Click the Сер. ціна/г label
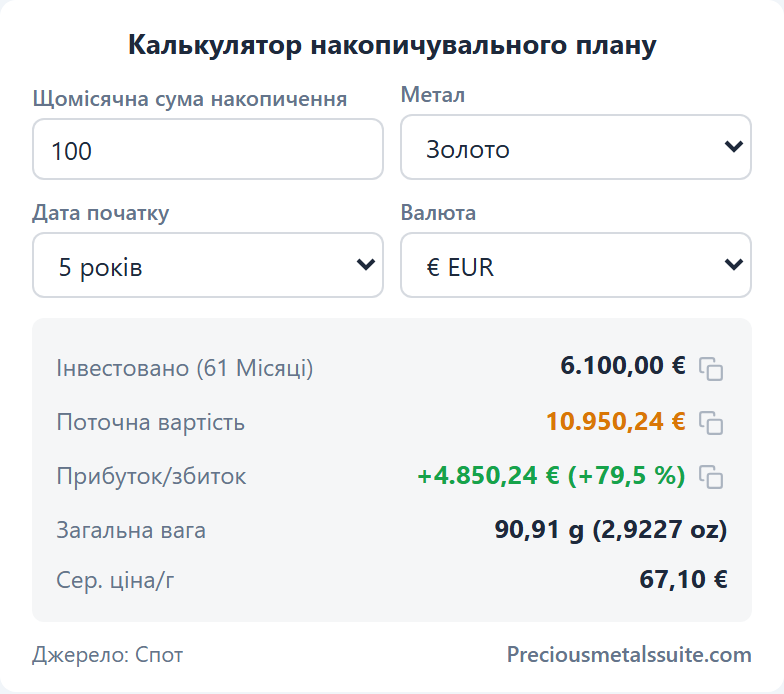Screen dimensions: 784x694 coord(115,580)
